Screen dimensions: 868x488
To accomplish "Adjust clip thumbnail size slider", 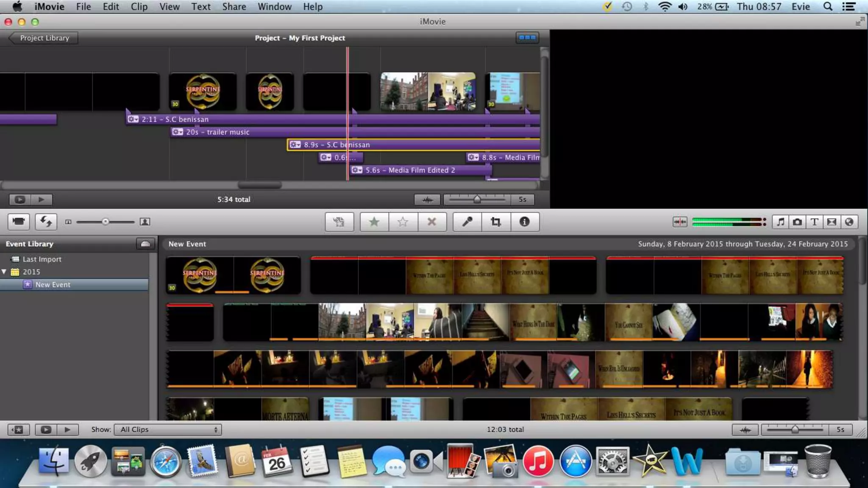I will pos(106,222).
